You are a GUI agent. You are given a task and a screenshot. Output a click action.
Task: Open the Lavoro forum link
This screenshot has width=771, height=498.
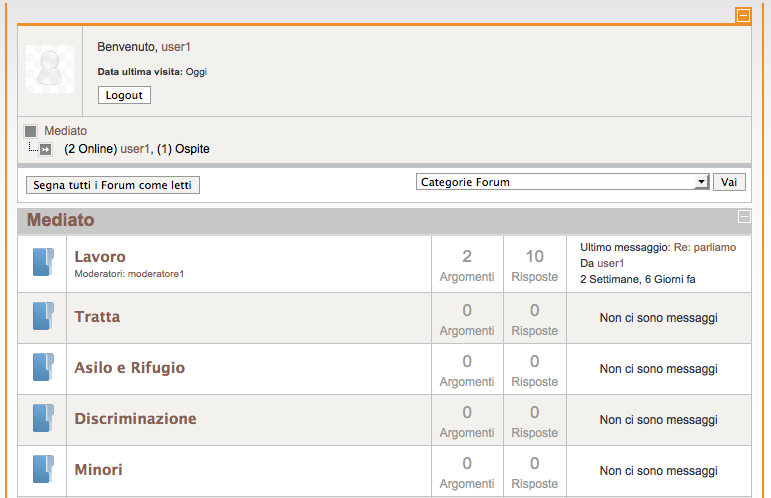point(100,257)
